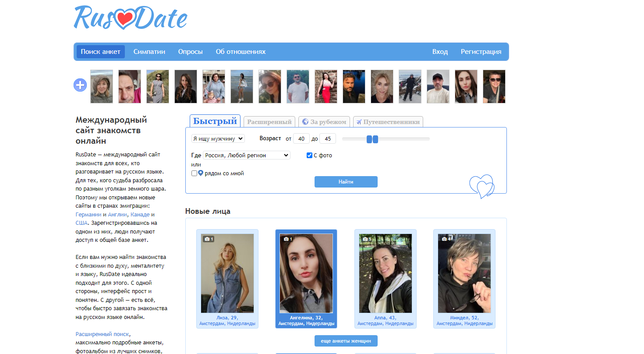Switch to the Быстрый search tab
644x354 pixels.
click(215, 121)
